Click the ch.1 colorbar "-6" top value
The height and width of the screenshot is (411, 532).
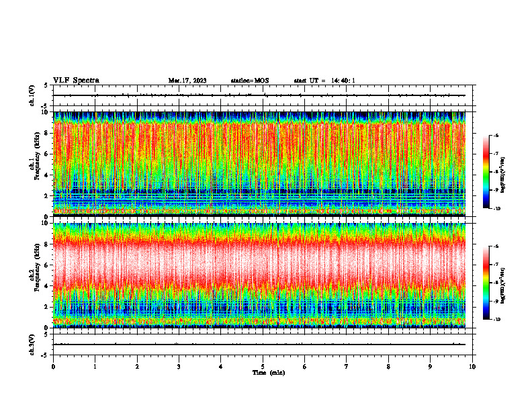click(496, 135)
